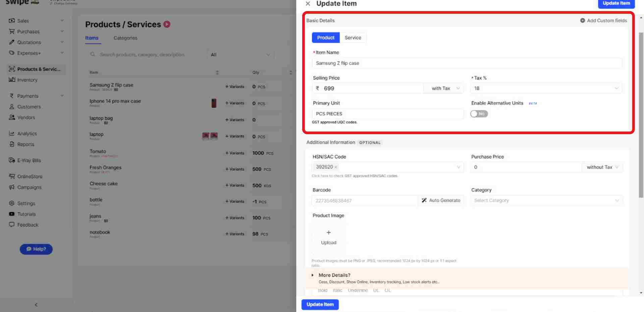
Task: Click the Products & Services icon
Action: (12, 69)
